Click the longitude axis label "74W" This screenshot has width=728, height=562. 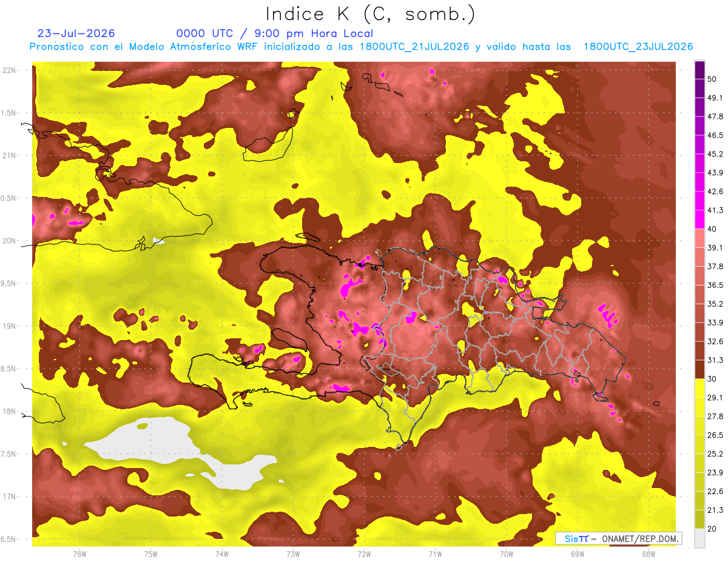(222, 554)
